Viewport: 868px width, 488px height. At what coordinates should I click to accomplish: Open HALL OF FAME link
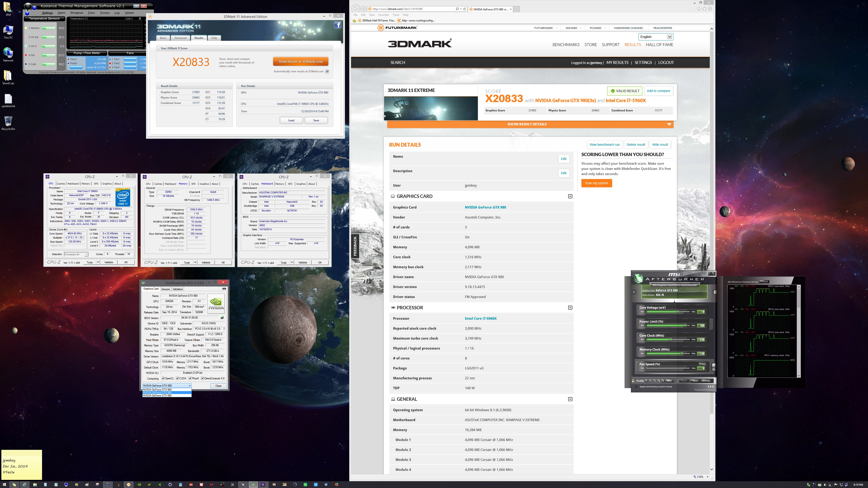click(659, 45)
